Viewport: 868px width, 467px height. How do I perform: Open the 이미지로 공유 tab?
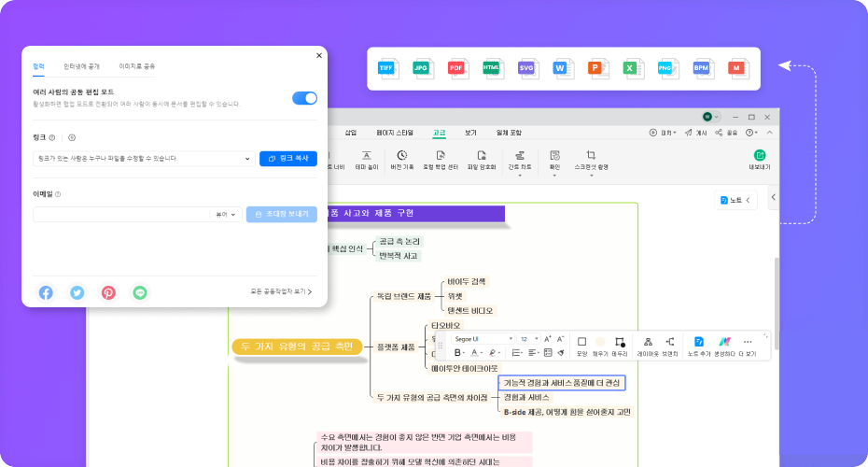[137, 66]
